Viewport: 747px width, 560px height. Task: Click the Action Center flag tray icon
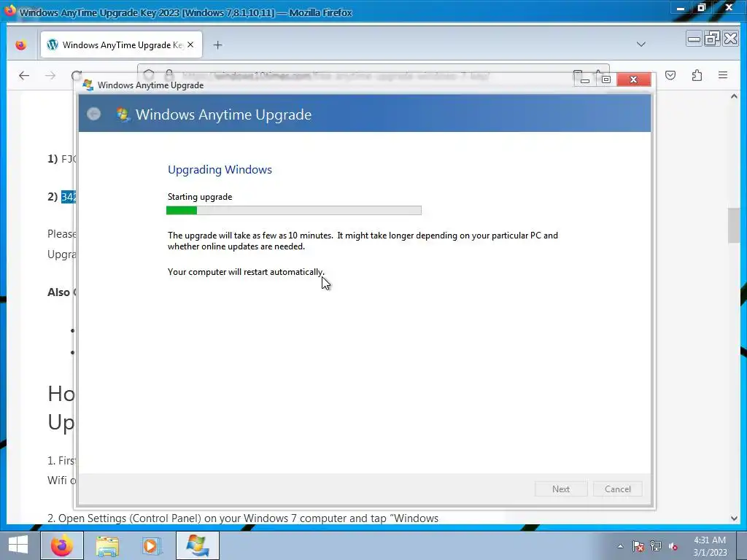pos(638,546)
